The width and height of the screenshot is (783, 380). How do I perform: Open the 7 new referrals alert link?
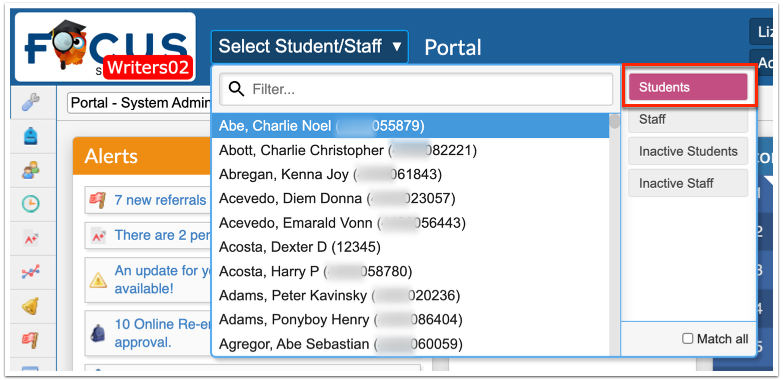(160, 200)
